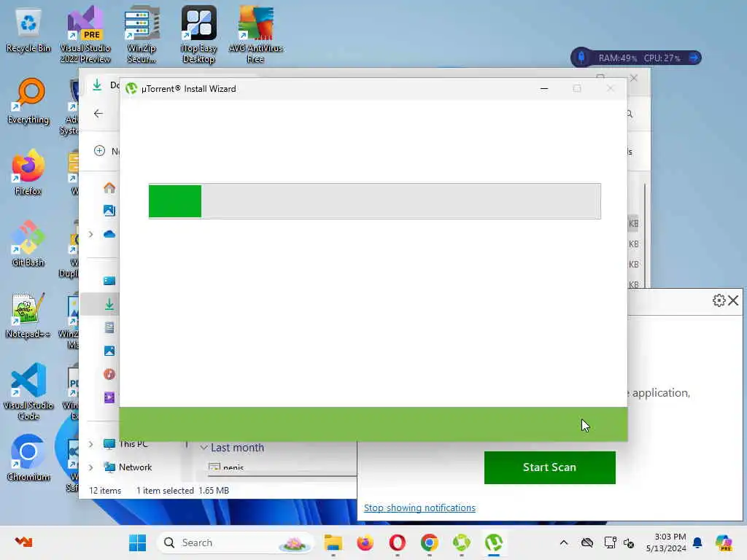747x560 pixels.
Task: Click the volume muted tray icon
Action: click(x=629, y=542)
